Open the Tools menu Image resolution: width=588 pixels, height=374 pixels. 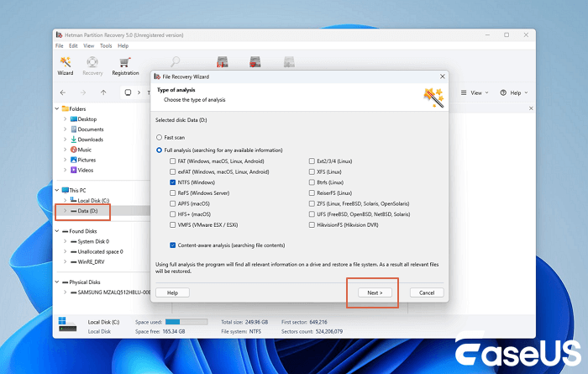click(x=106, y=45)
